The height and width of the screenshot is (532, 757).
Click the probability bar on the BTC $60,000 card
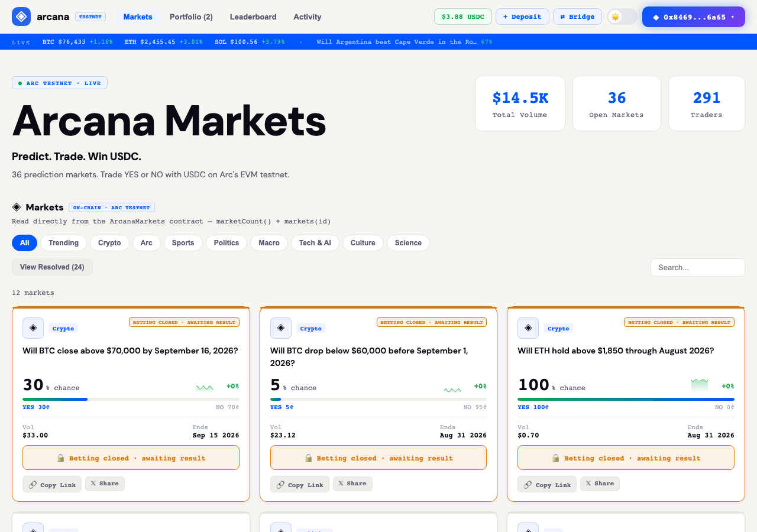point(378,399)
